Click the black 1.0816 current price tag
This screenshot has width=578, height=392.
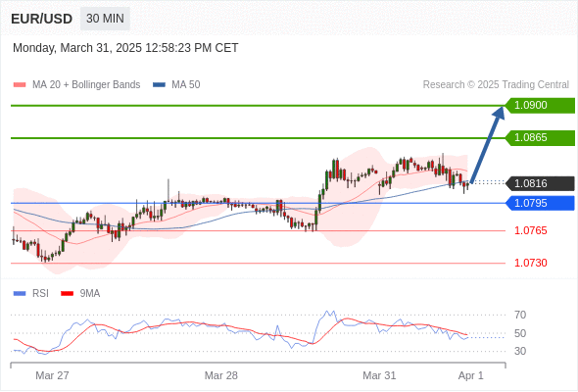pos(540,183)
